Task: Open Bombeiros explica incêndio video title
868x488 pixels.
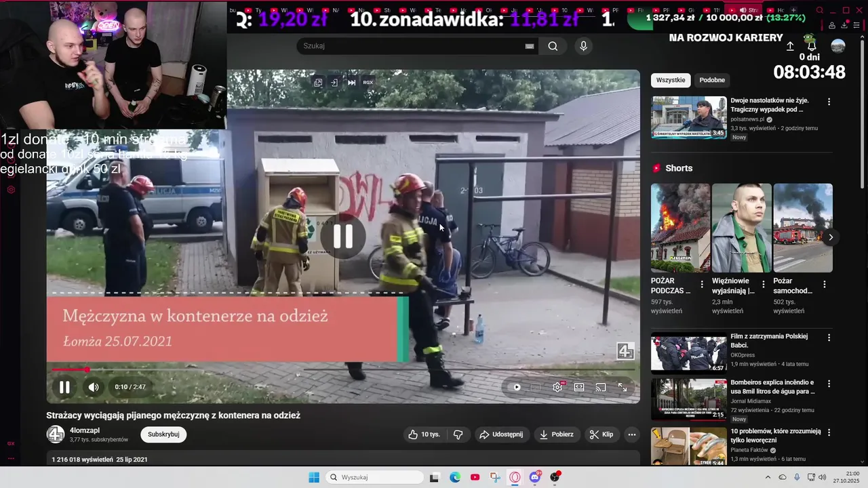Action: tap(772, 387)
